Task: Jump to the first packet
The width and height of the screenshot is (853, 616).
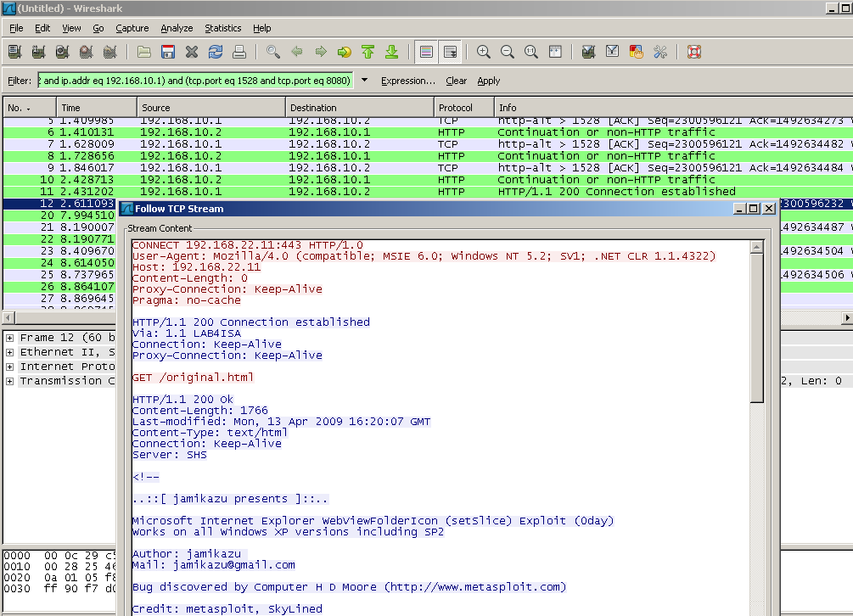Action: pos(368,53)
